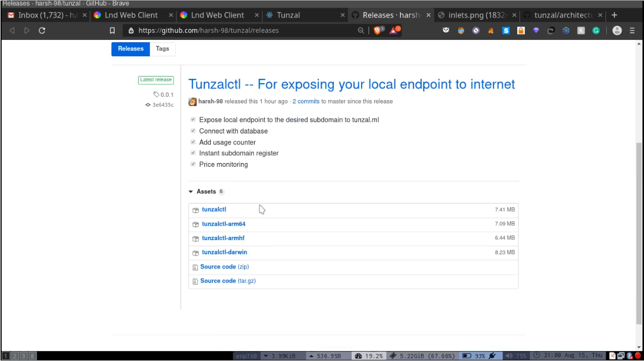Download Source code (zip)

pyautogui.click(x=224, y=267)
